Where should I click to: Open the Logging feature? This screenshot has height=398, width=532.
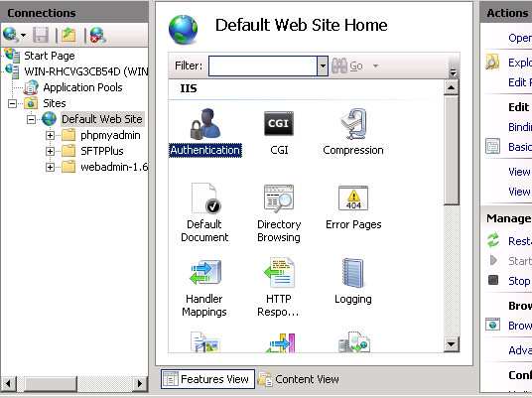353,282
